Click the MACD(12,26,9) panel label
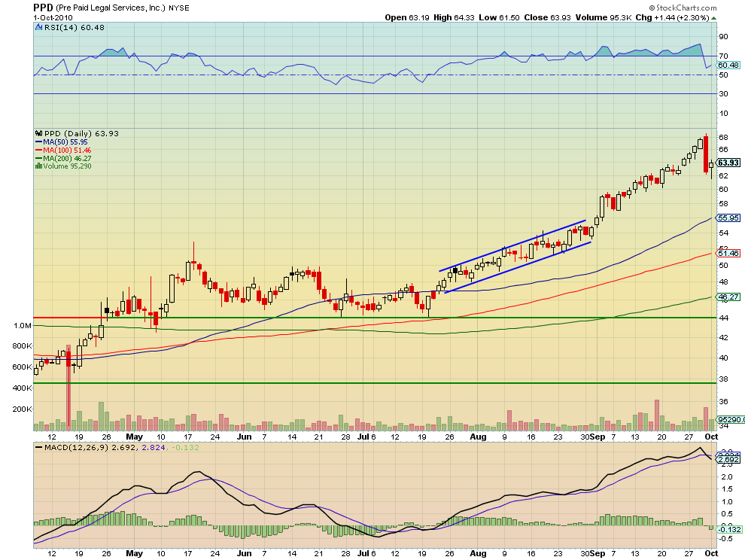 pos(76,447)
